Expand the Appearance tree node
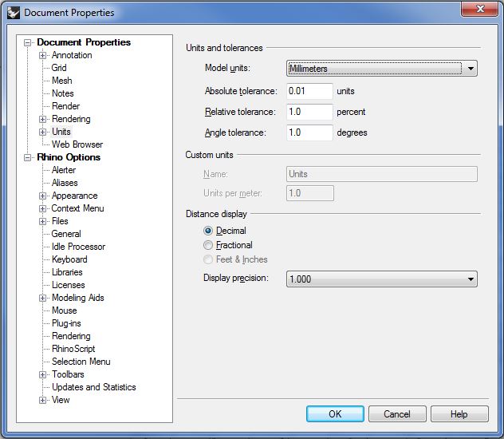This screenshot has width=504, height=439. tap(42, 196)
